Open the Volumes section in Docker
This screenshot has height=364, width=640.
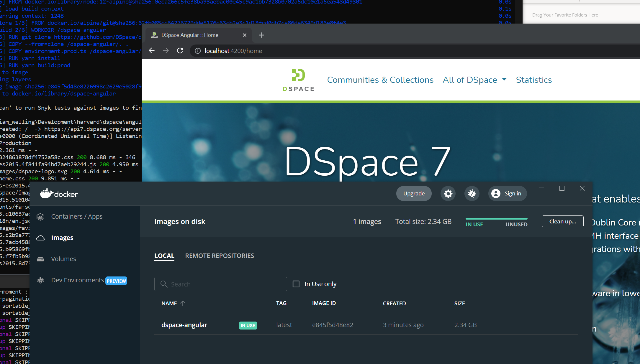(x=63, y=259)
